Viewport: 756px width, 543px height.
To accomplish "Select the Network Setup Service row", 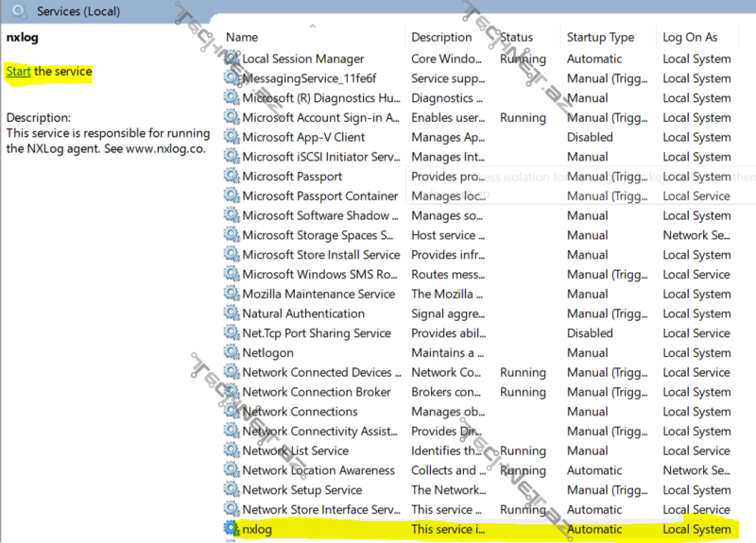I will tap(301, 490).
